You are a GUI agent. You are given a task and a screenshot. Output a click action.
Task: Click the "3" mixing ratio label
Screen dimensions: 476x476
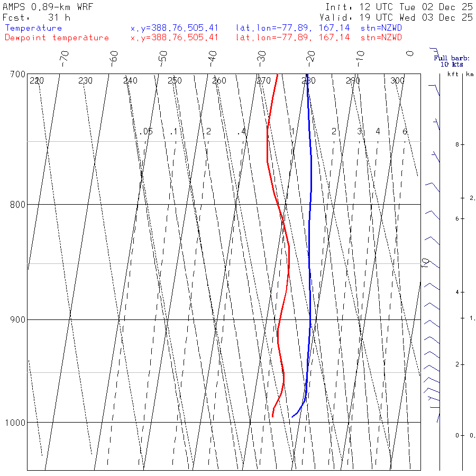[360, 132]
